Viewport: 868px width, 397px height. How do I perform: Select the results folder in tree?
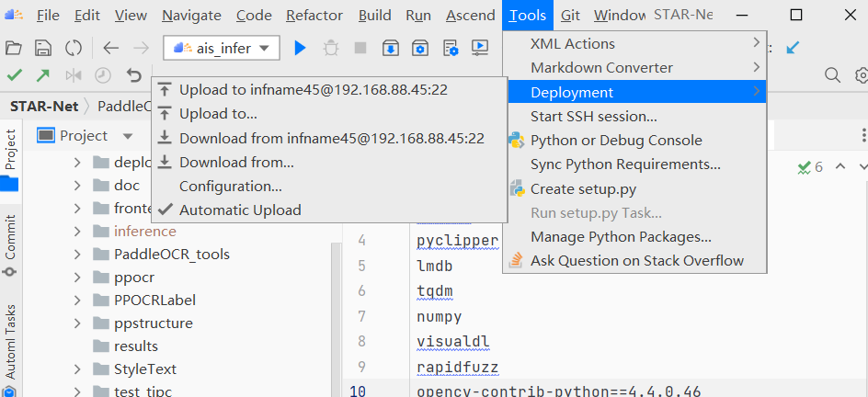135,346
